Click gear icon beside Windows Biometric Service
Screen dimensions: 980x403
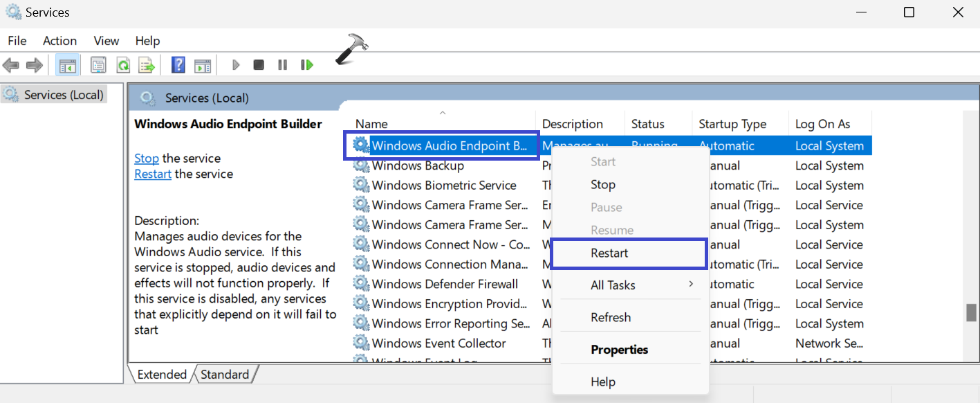click(x=361, y=186)
